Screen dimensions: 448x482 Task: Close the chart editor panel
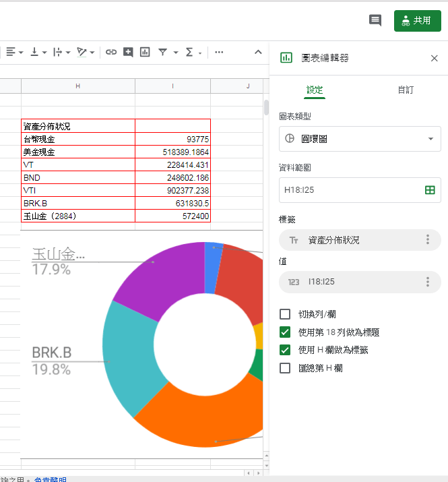[434, 58]
